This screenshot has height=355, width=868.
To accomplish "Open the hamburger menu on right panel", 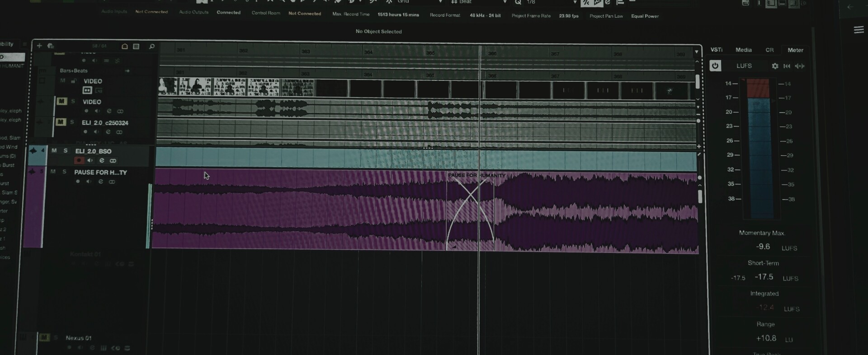I will (859, 30).
